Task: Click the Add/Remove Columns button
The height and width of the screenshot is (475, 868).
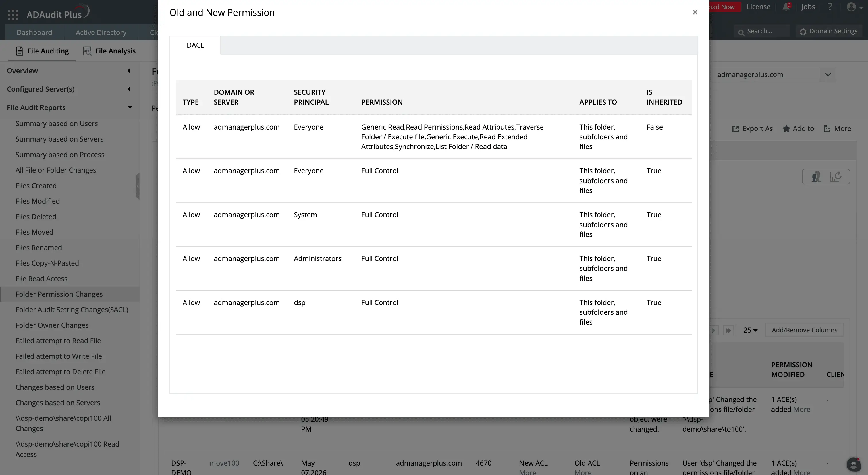Action: [x=804, y=330]
